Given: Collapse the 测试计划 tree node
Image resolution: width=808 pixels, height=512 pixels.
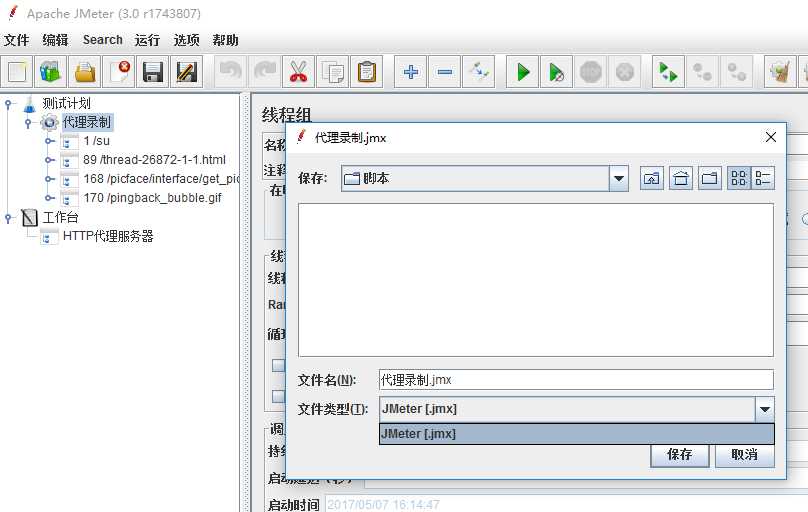Looking at the screenshot, I should 8,104.
